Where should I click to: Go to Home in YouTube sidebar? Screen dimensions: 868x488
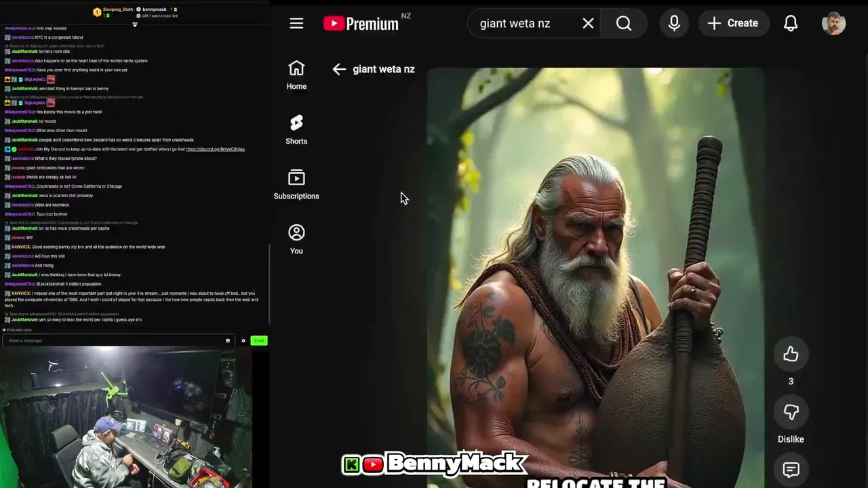[296, 75]
